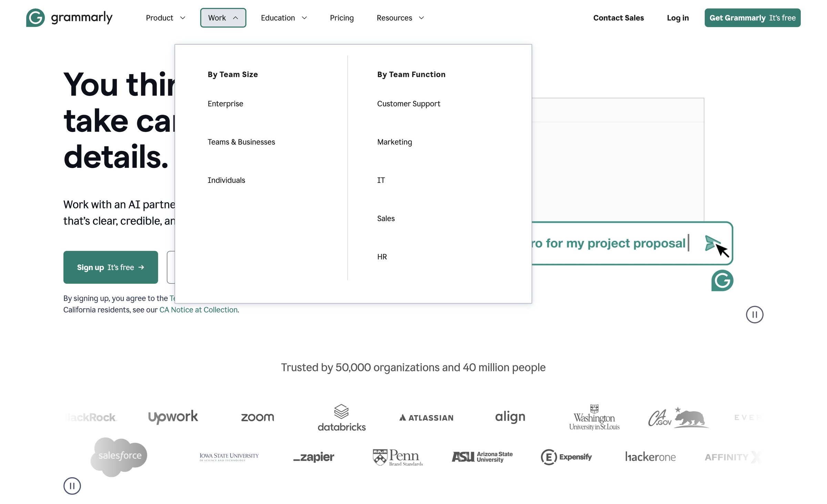Click the Salesforce cloud logo
Image resolution: width=827 pixels, height=504 pixels.
tap(119, 457)
